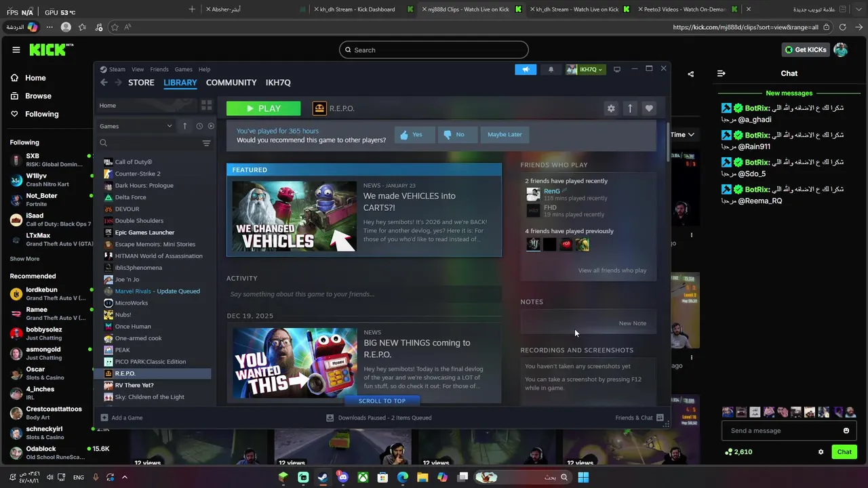Click the Kick logo
The image size is (868, 488).
point(51,49)
